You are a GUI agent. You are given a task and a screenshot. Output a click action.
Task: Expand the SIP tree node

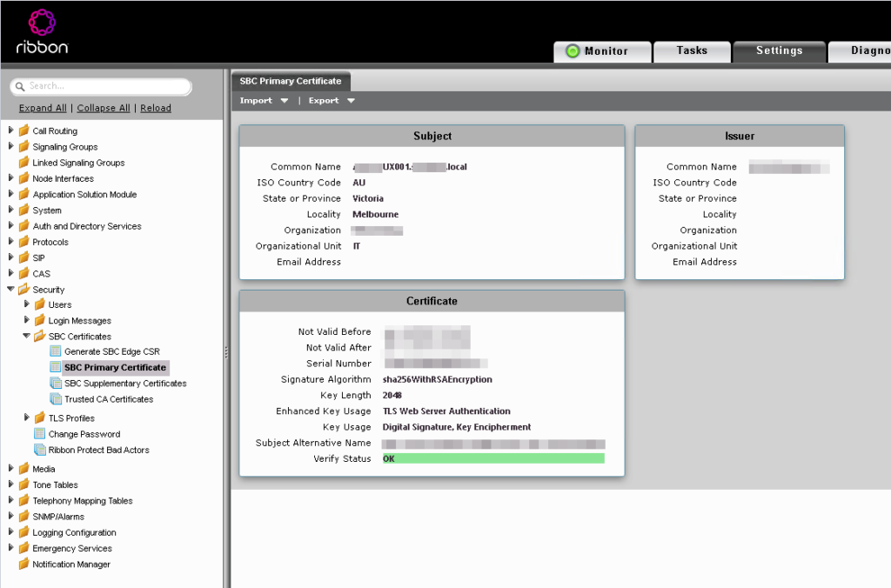[10, 257]
